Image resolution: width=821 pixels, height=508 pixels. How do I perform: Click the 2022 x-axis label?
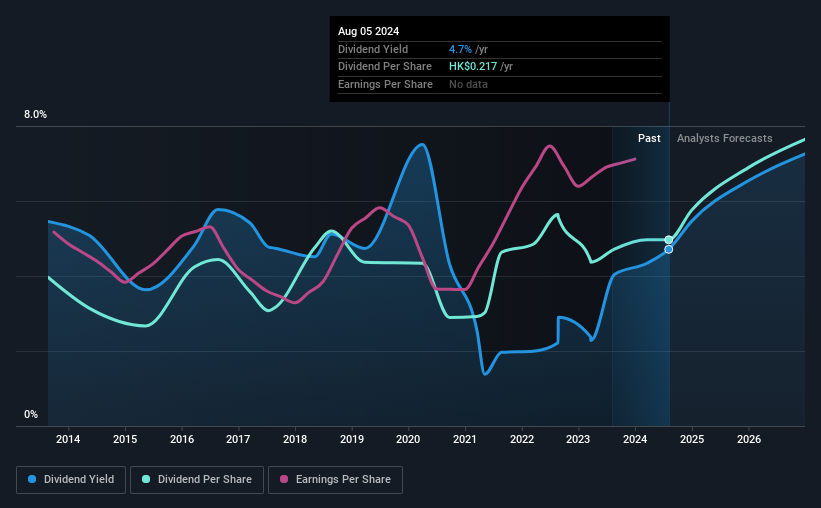click(522, 439)
